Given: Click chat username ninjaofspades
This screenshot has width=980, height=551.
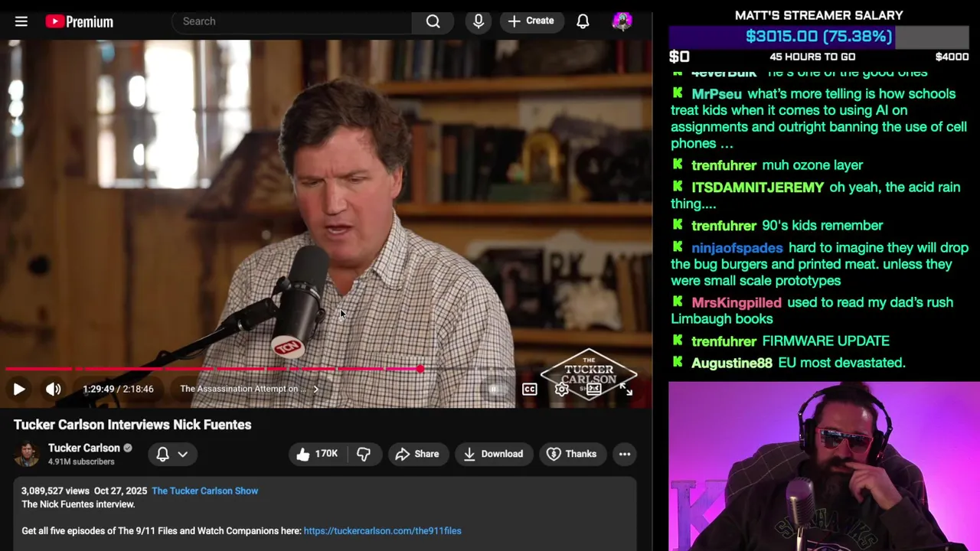Looking at the screenshot, I should (x=737, y=248).
